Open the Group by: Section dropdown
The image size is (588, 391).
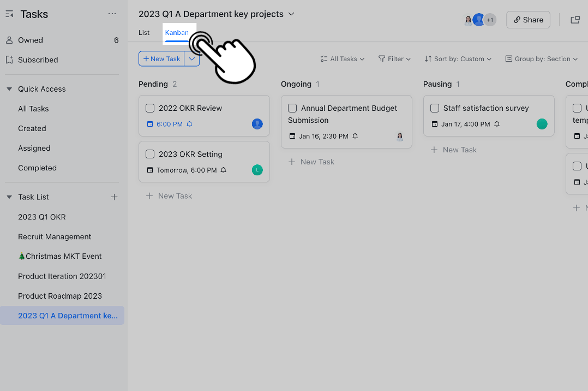pos(541,59)
